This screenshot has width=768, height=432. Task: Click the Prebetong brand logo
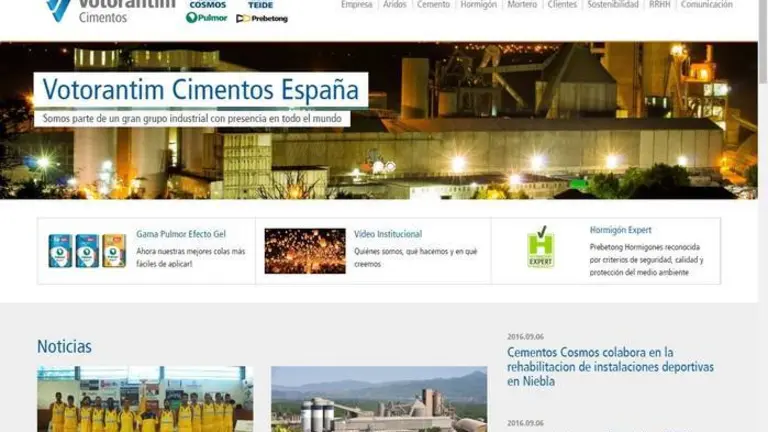(x=262, y=18)
